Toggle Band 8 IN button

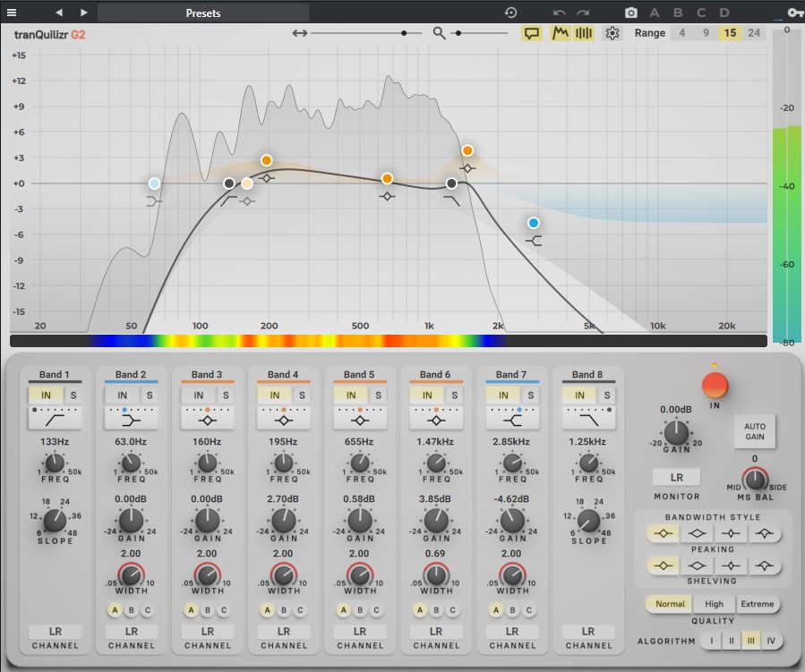tap(579, 396)
